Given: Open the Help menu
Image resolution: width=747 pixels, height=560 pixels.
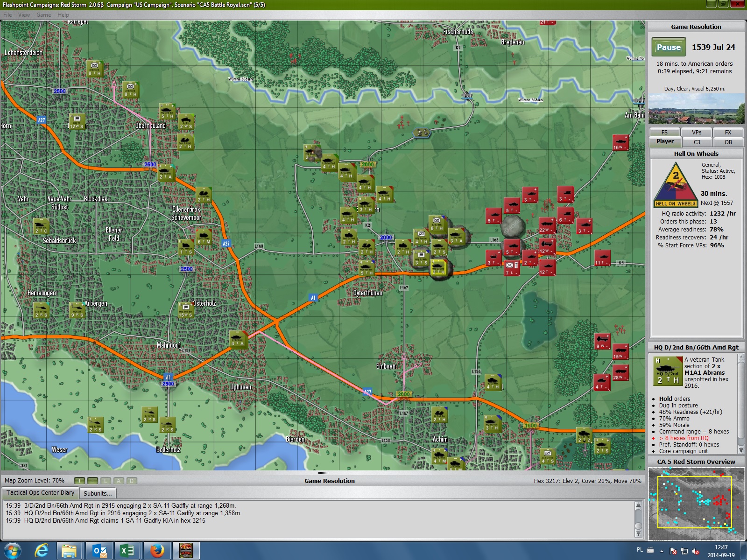Looking at the screenshot, I should [x=63, y=15].
